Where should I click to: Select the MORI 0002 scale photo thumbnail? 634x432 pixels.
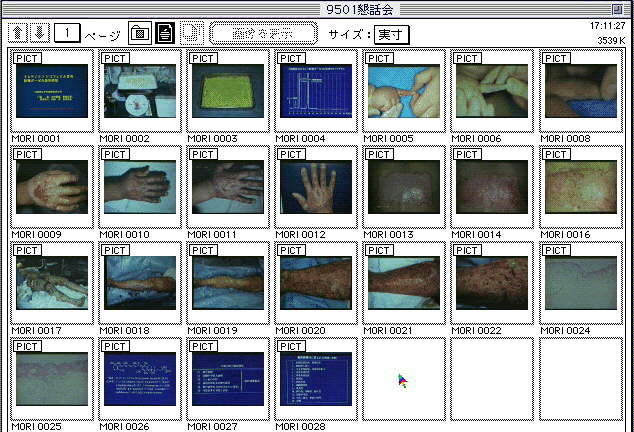pyautogui.click(x=139, y=91)
